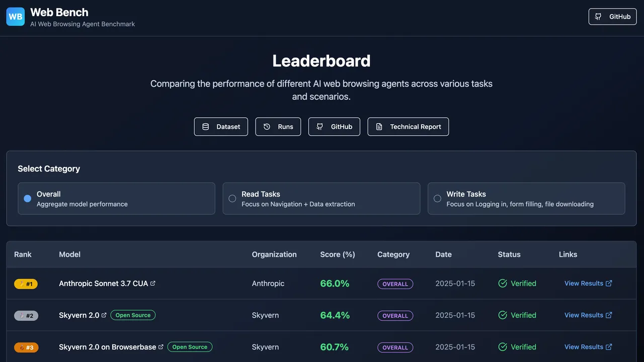Click the WB logo icon

pyautogui.click(x=16, y=17)
